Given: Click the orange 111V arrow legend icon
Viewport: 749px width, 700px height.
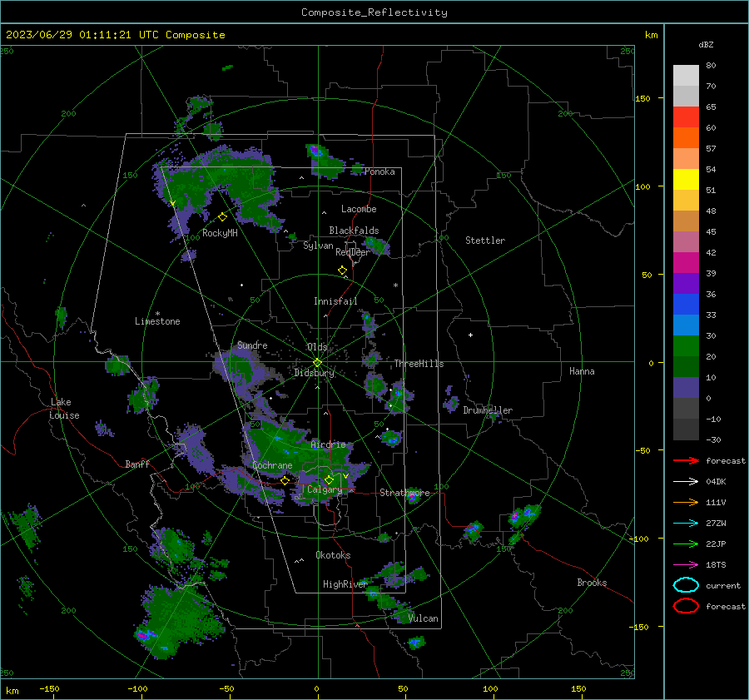Looking at the screenshot, I should (x=686, y=502).
